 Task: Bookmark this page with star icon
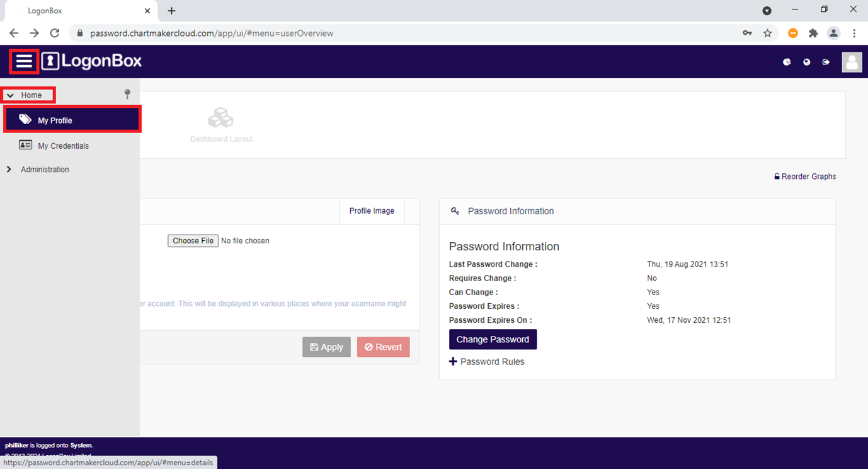pyautogui.click(x=767, y=33)
